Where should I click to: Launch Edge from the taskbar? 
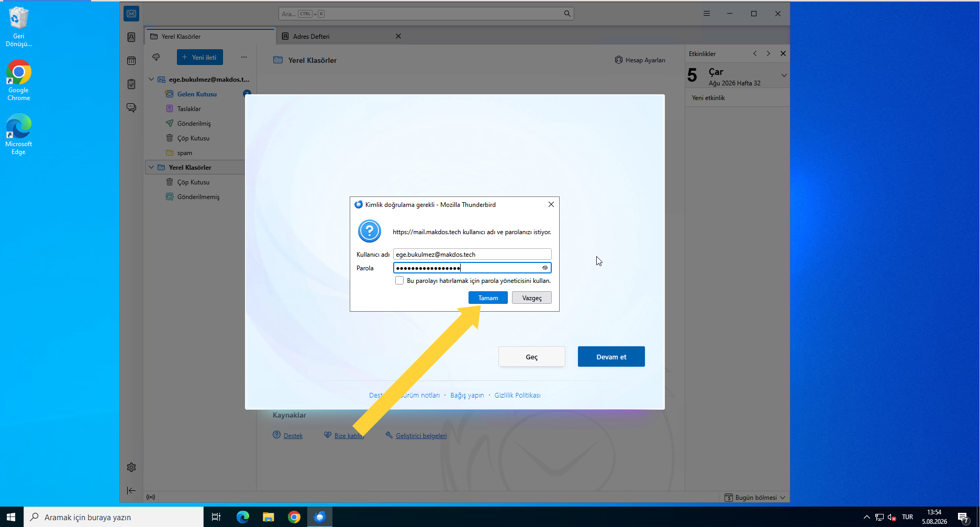(242, 517)
